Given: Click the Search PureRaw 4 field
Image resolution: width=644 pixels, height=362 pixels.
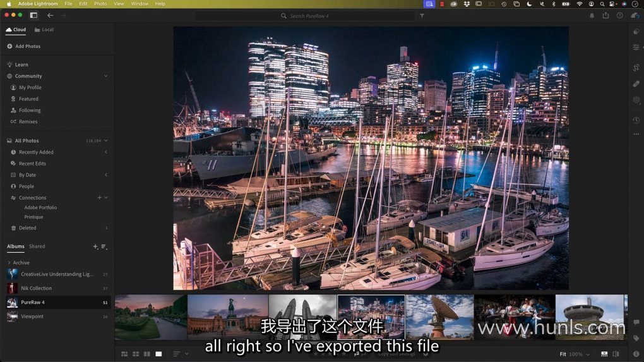Looking at the screenshot, I should tap(305, 16).
